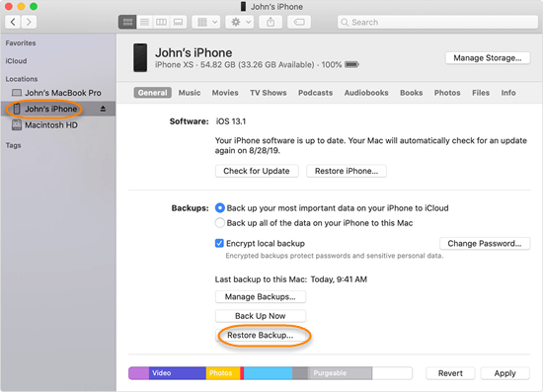Click into the Search field

pyautogui.click(x=437, y=22)
